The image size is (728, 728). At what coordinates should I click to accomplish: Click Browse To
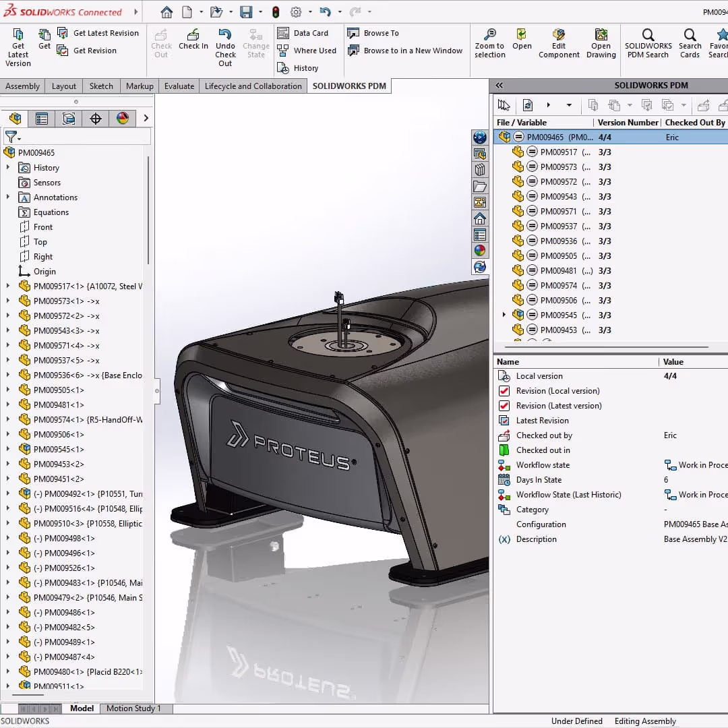coord(373,33)
